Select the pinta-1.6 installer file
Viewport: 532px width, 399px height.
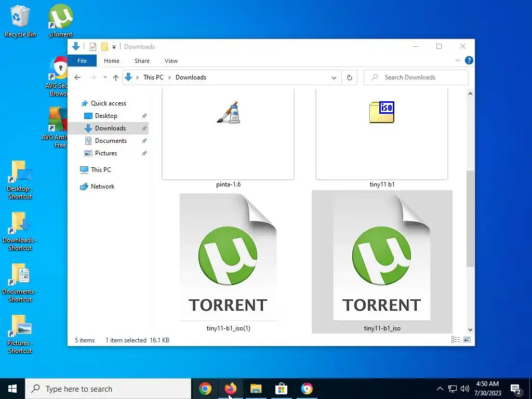(x=228, y=139)
